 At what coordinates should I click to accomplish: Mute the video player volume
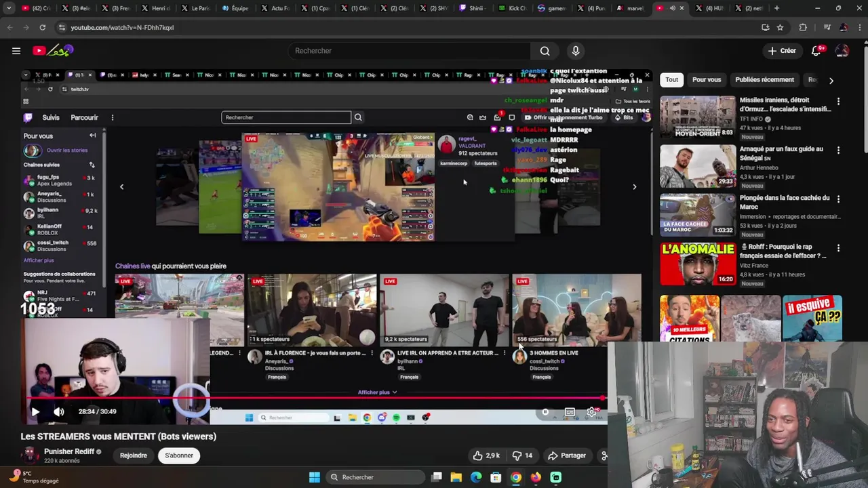(59, 411)
